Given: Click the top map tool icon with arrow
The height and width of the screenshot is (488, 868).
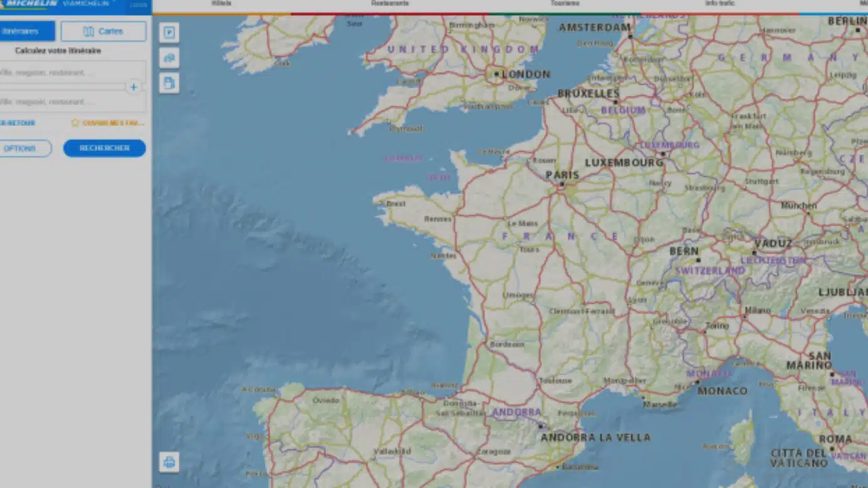Looking at the screenshot, I should coord(169,33).
